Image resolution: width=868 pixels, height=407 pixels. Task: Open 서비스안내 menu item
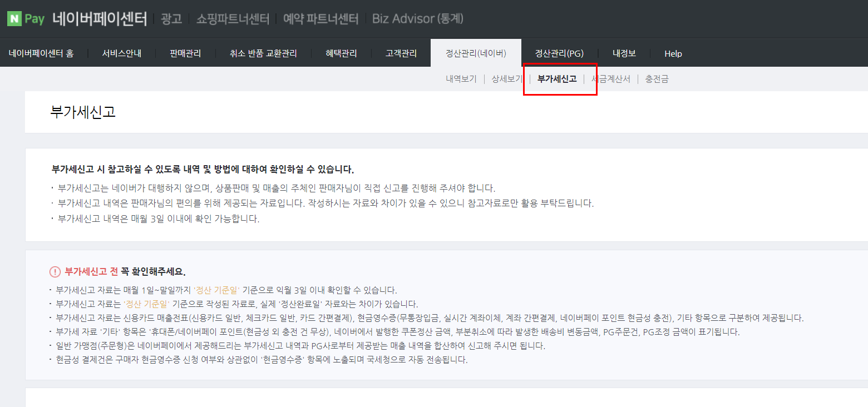122,53
